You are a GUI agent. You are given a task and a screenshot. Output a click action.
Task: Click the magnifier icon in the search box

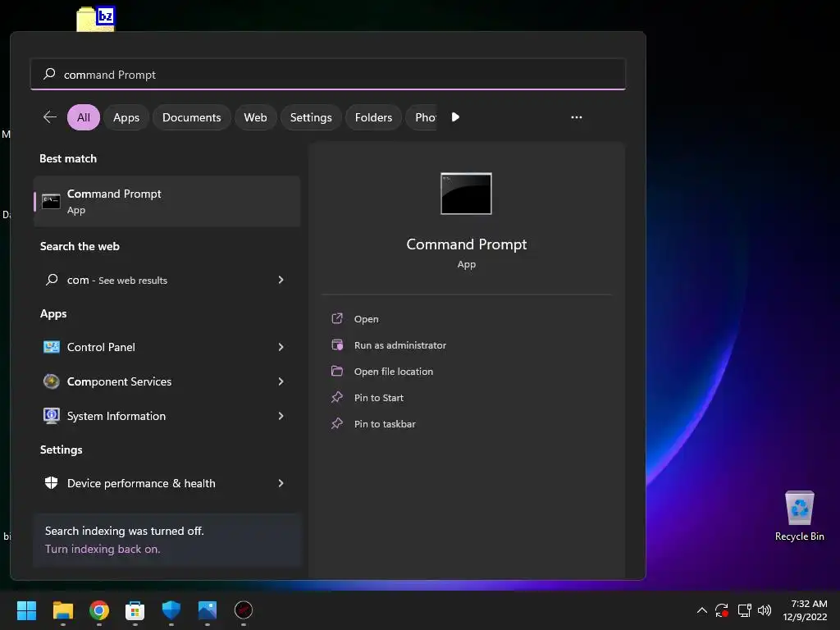point(49,74)
